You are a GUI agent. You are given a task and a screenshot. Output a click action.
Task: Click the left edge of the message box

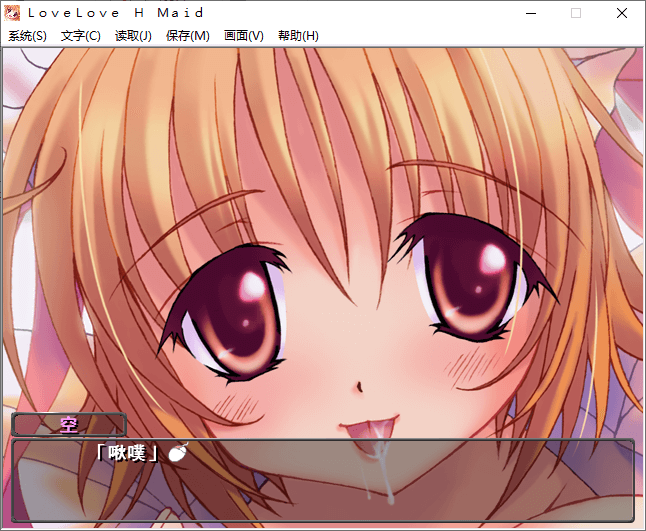click(x=15, y=480)
